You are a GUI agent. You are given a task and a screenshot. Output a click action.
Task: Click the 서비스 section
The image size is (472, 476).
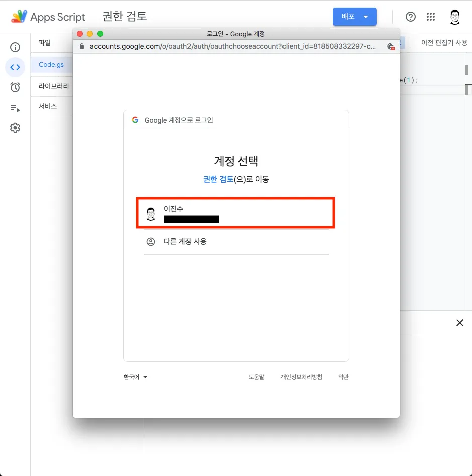tap(48, 106)
